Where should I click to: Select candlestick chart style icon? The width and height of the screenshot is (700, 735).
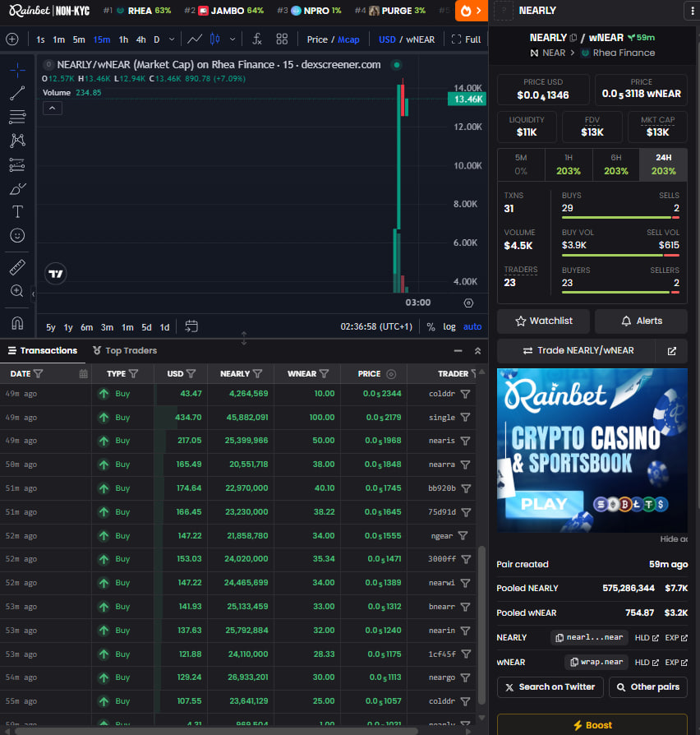(215, 39)
